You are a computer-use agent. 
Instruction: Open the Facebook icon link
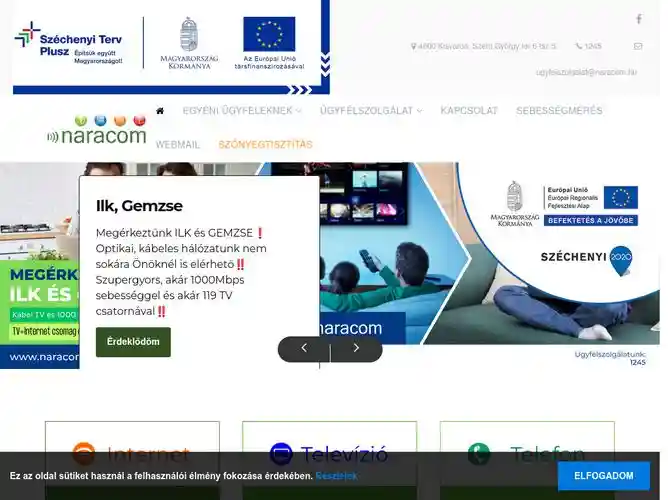click(x=639, y=19)
